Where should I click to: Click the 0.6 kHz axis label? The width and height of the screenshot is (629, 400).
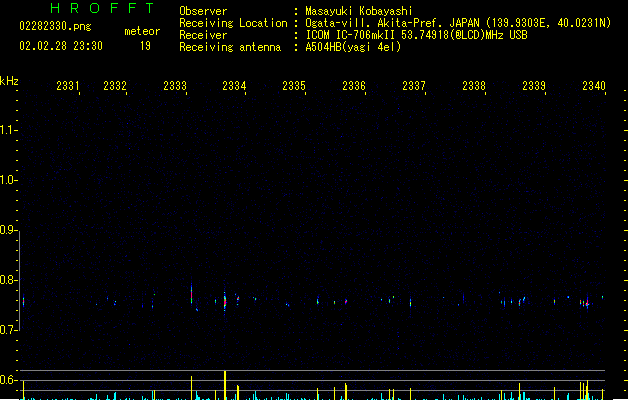coord(8,380)
